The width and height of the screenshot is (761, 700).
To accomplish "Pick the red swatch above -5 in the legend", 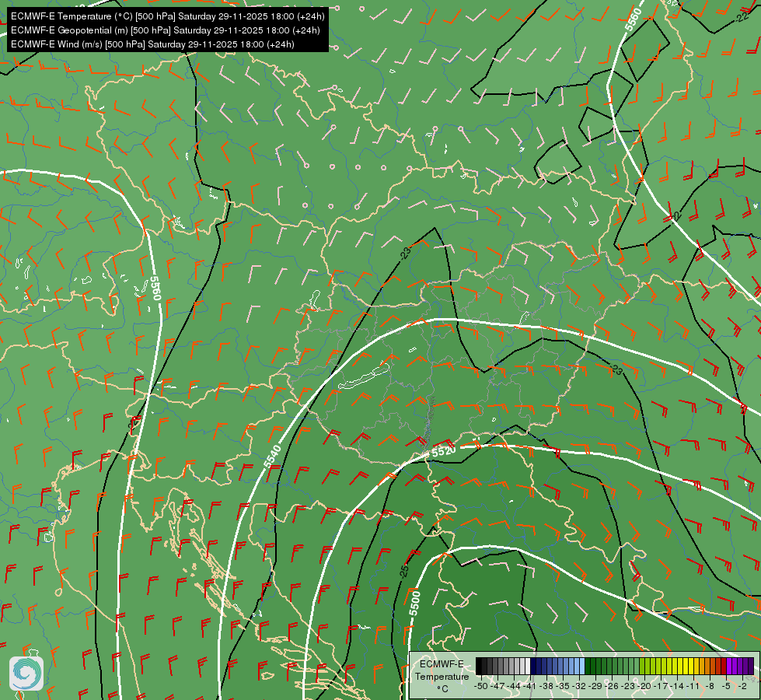I will pos(723,666).
